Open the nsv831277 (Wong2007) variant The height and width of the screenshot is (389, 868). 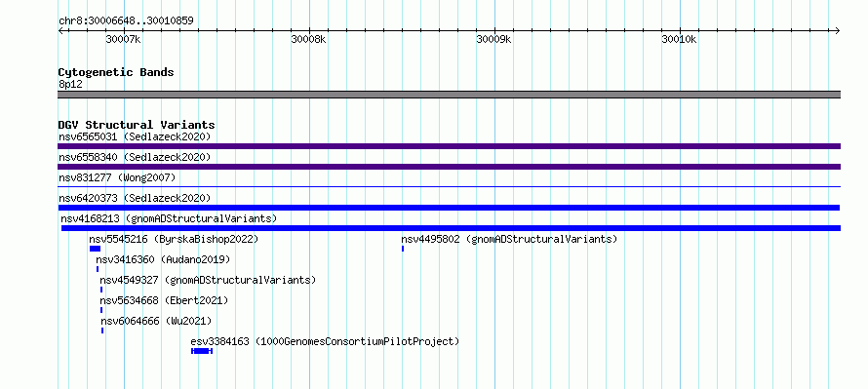pyautogui.click(x=117, y=177)
